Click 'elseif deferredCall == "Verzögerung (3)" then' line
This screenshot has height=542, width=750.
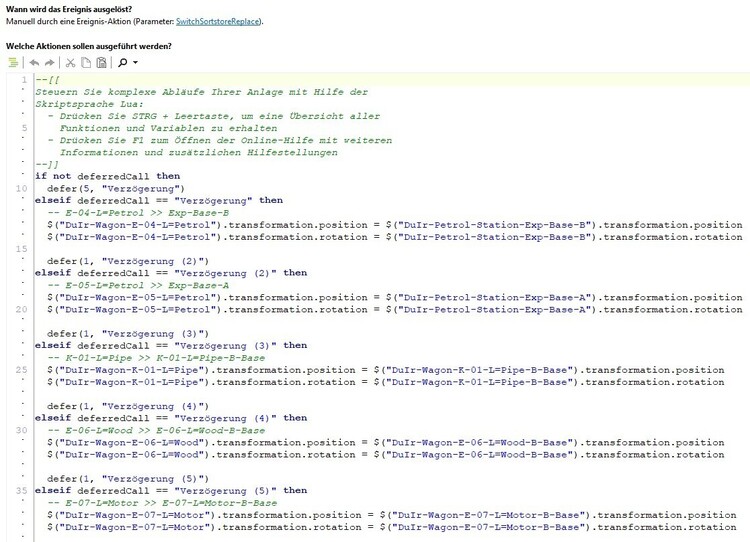coord(171,346)
